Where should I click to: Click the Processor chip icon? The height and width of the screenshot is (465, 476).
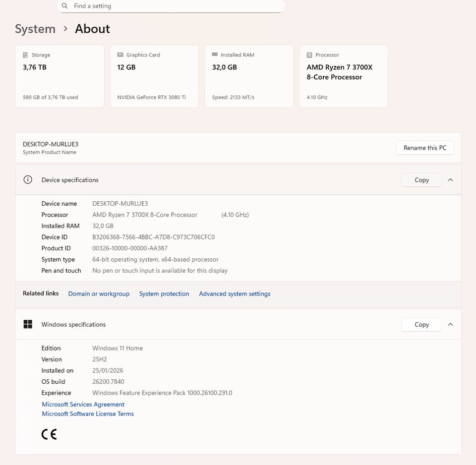[309, 55]
